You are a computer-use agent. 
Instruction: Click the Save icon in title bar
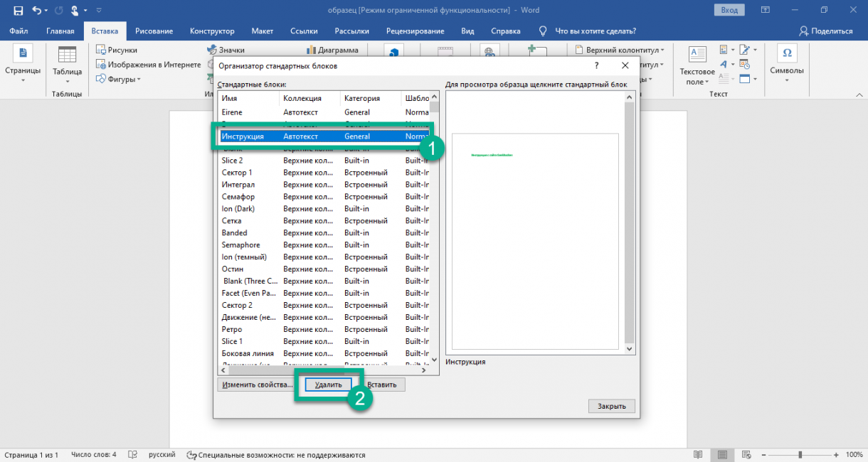18,11
